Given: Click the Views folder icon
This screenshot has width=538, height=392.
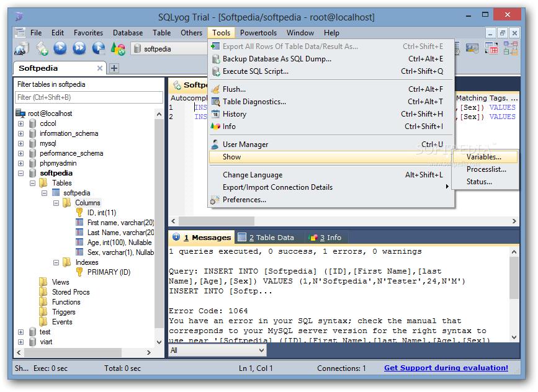Looking at the screenshot, I should (43, 282).
